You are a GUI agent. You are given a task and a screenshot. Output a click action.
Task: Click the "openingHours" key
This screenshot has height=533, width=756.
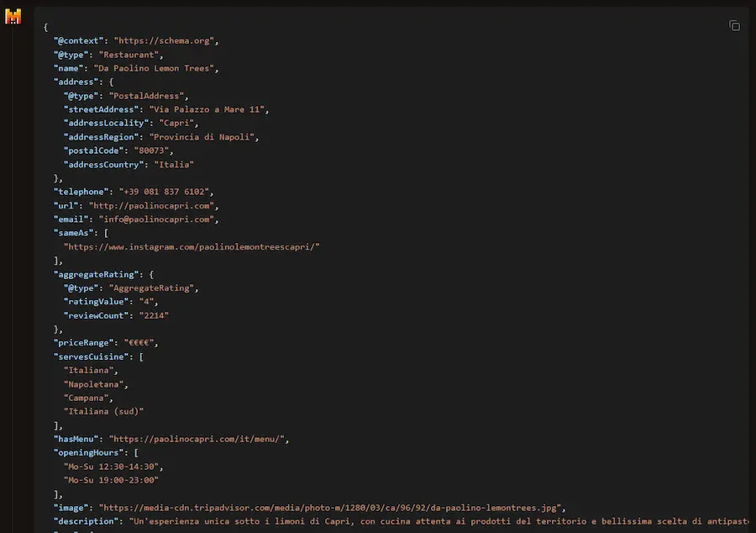coord(89,453)
